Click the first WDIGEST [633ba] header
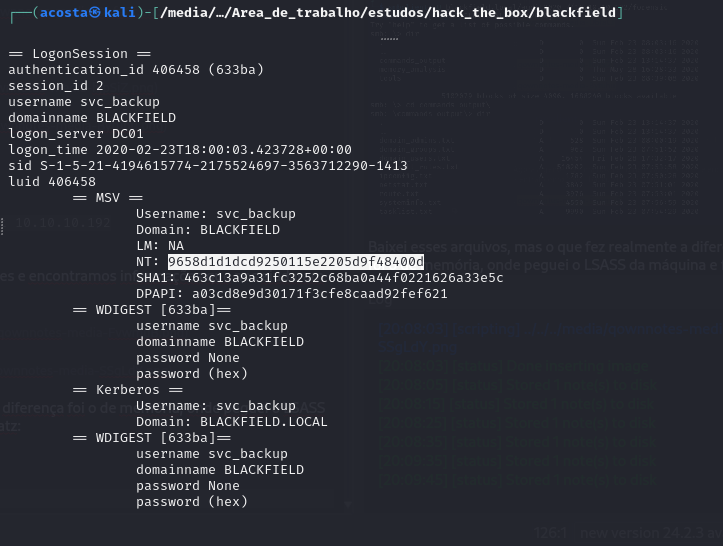 [152, 310]
